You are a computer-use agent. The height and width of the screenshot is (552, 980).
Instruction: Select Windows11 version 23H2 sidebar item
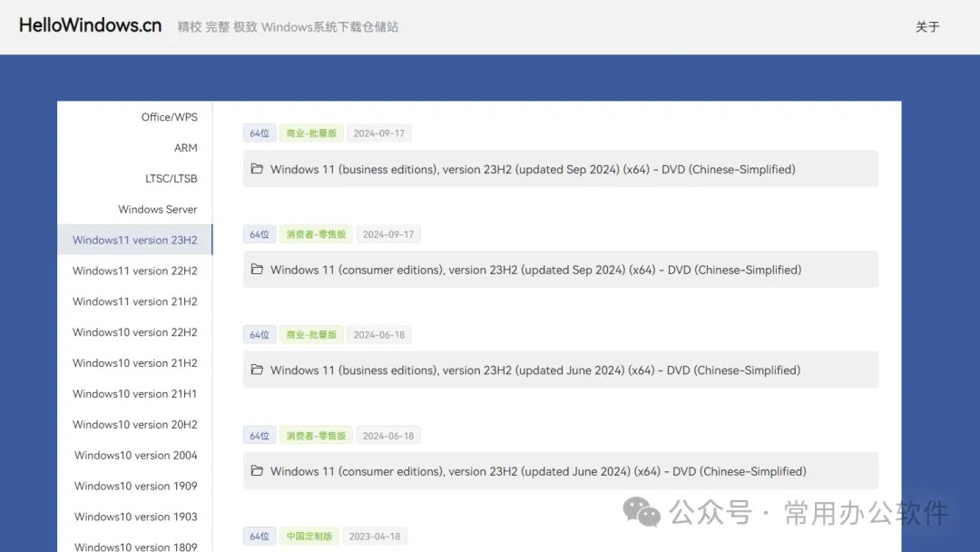point(134,240)
